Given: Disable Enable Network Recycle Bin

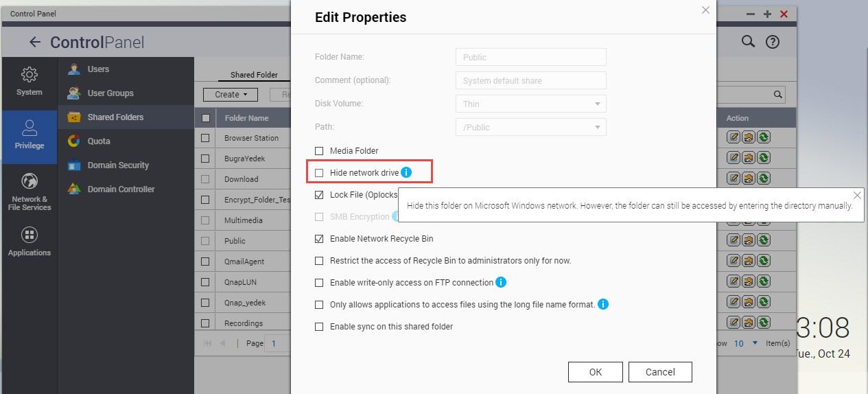Looking at the screenshot, I should pos(319,239).
